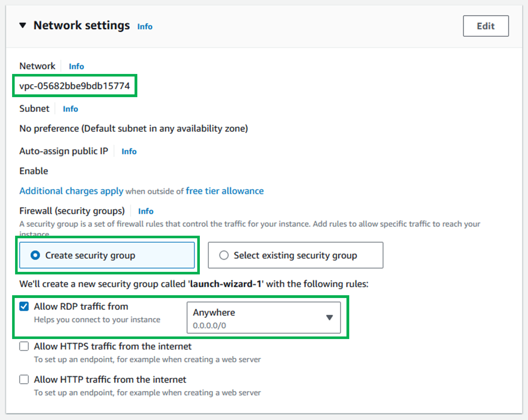Open the Info link next to Network
Viewport: 528px width, 420px height.
tap(76, 66)
